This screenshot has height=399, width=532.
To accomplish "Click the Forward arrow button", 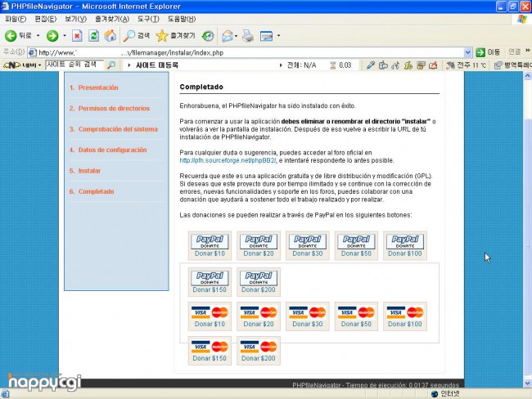I will pyautogui.click(x=52, y=36).
